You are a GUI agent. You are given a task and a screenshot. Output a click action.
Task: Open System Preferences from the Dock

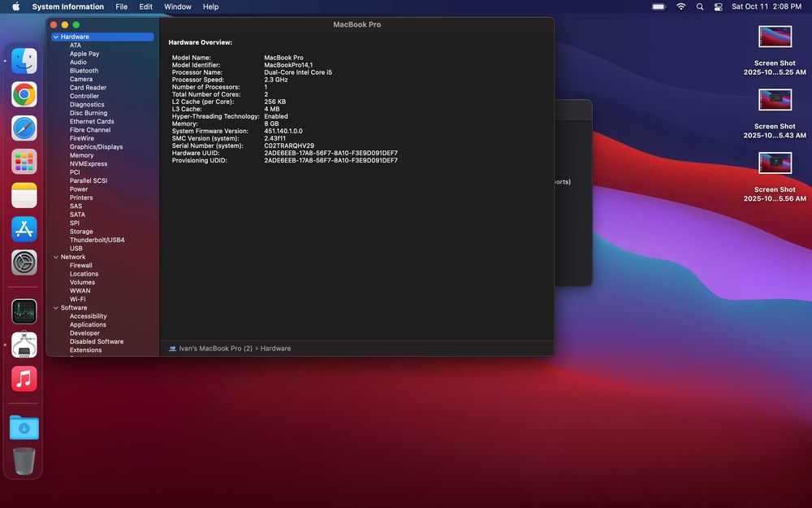[x=24, y=263]
